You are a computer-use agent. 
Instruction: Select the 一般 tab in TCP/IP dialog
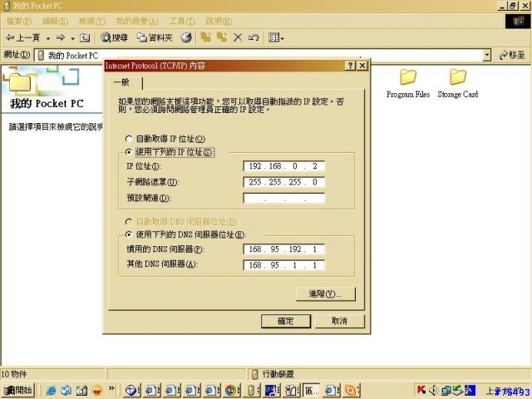pos(126,82)
